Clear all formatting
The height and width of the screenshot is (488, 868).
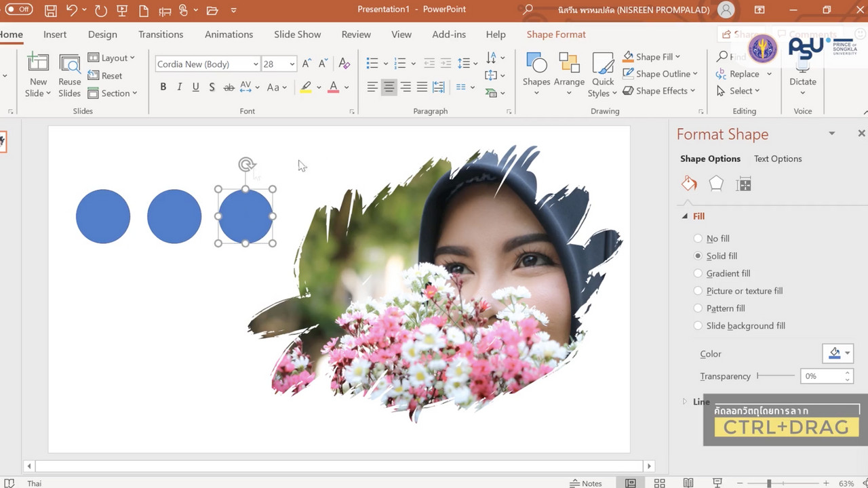(344, 64)
